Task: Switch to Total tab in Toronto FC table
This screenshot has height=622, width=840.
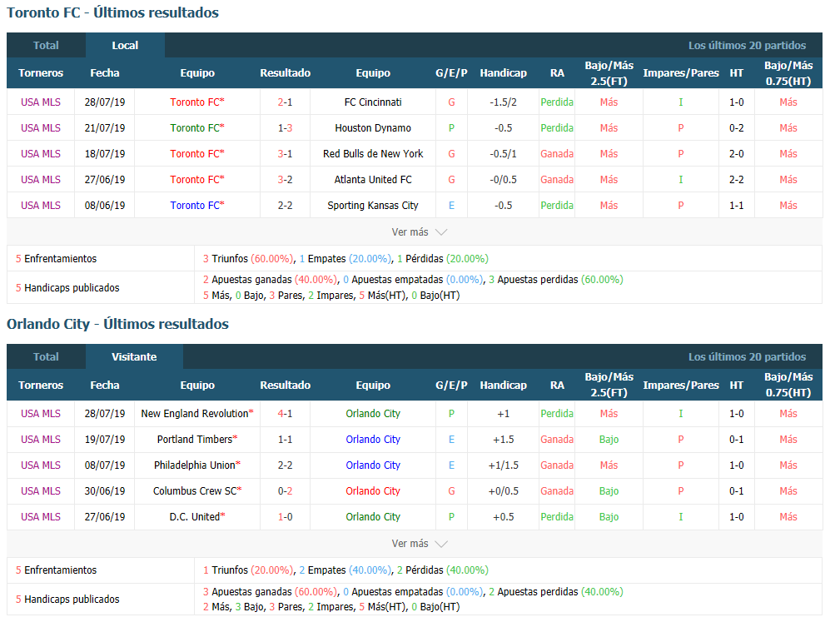Action: point(46,46)
